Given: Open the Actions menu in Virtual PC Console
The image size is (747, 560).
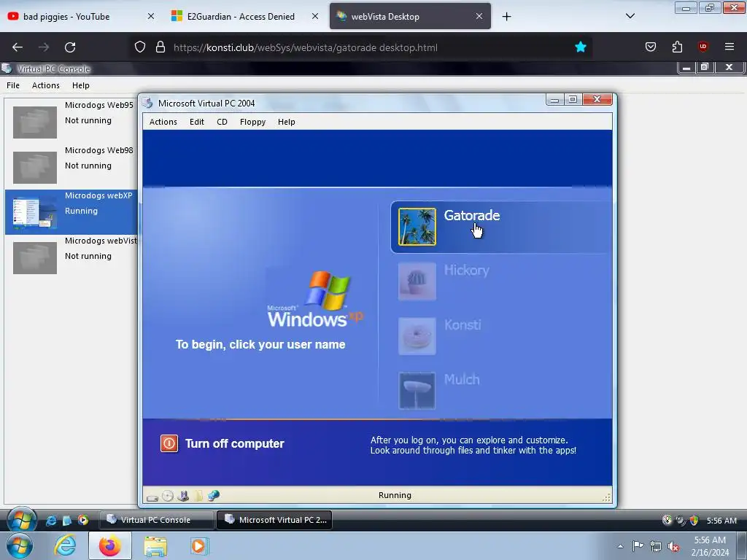Looking at the screenshot, I should pos(46,85).
